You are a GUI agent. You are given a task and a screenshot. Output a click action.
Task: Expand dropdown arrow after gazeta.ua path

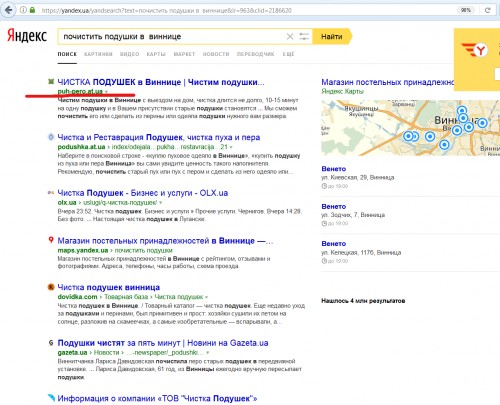208,353
